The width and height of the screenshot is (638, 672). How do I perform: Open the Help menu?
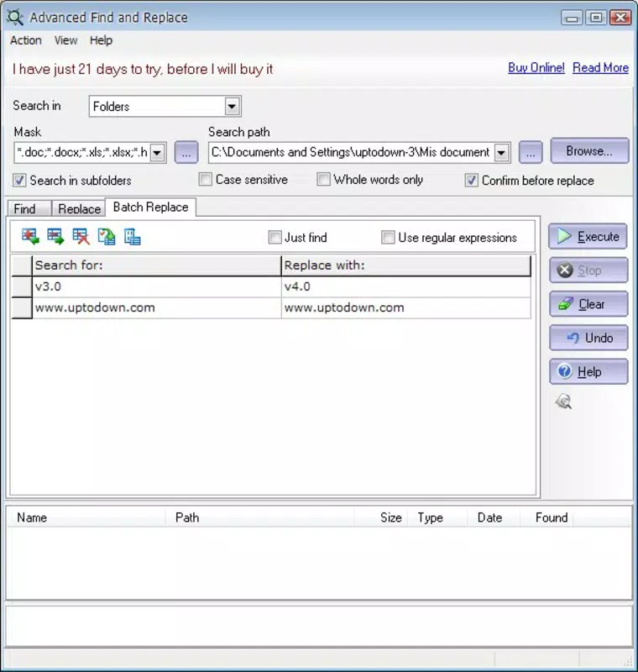point(101,40)
